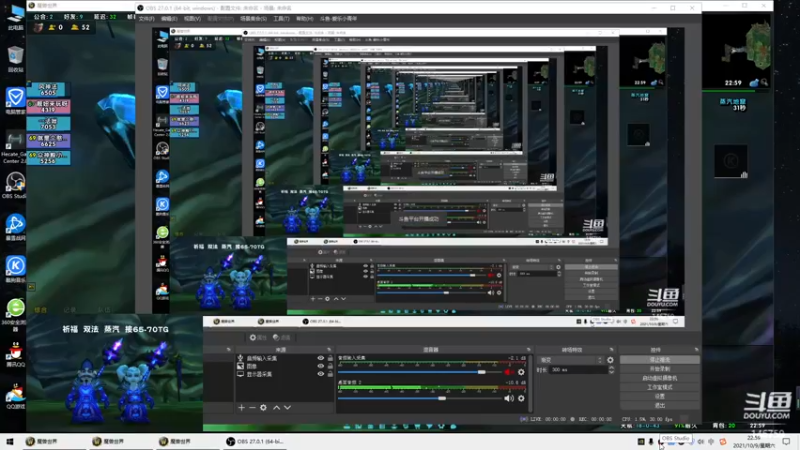Move selected source up with the arrow

tap(276, 408)
